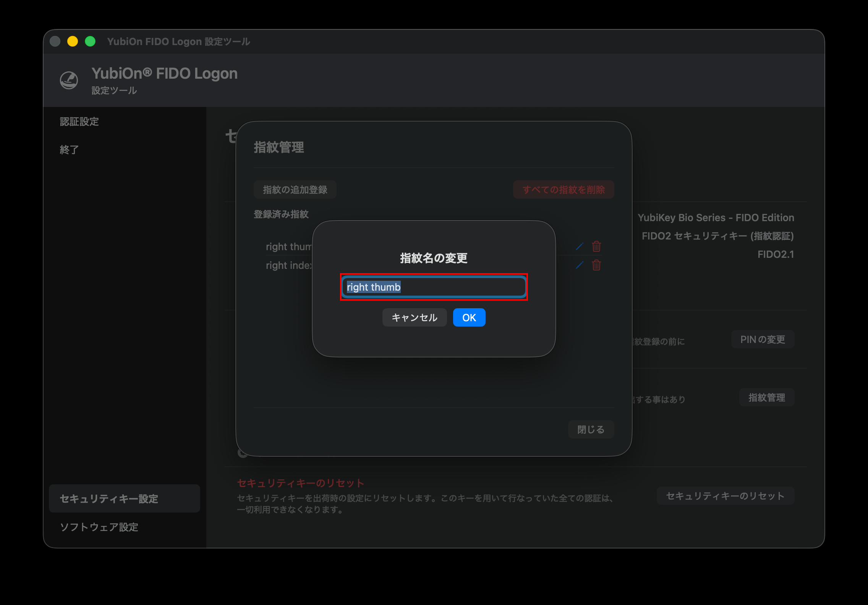
Task: Click the FIDO2.1 version text
Action: (x=776, y=254)
